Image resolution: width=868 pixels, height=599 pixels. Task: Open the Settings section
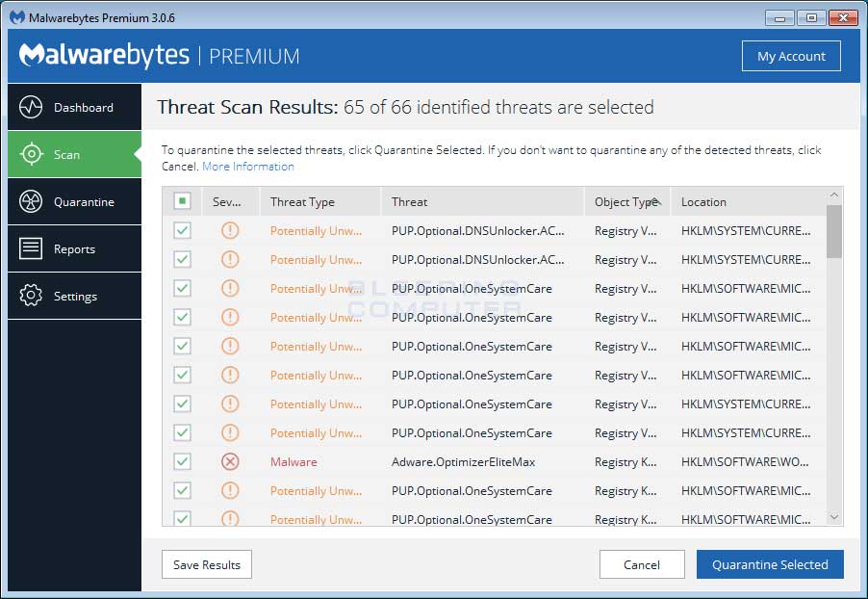pos(75,296)
